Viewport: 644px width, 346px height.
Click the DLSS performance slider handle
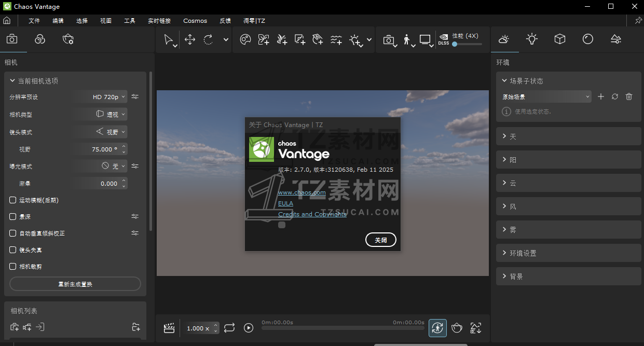(x=455, y=45)
